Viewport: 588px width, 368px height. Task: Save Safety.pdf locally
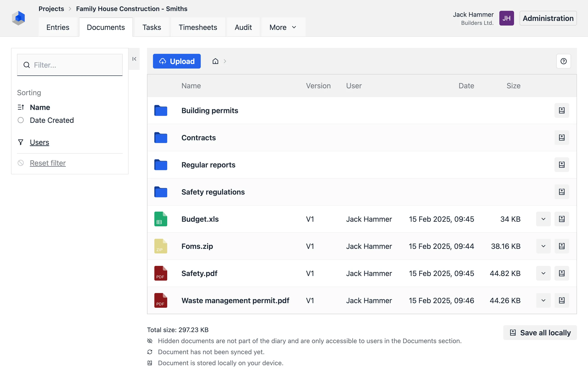pos(562,273)
